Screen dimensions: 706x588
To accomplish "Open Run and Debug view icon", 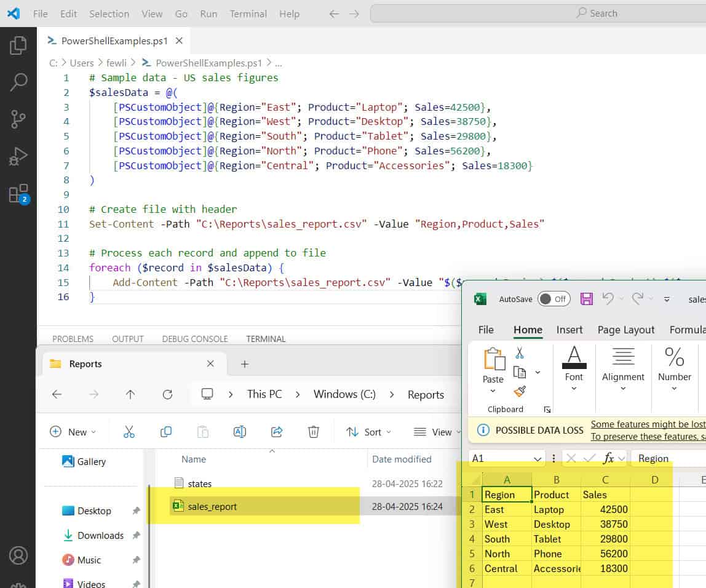I will pyautogui.click(x=18, y=157).
